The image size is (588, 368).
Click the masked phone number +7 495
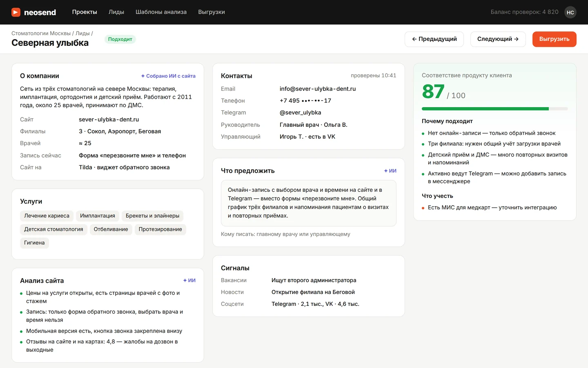pos(305,101)
